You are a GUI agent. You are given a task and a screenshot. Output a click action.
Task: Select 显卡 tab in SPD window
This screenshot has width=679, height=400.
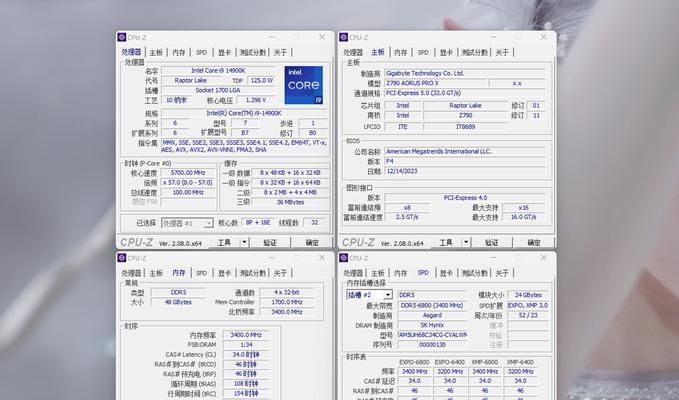pyautogui.click(x=446, y=273)
